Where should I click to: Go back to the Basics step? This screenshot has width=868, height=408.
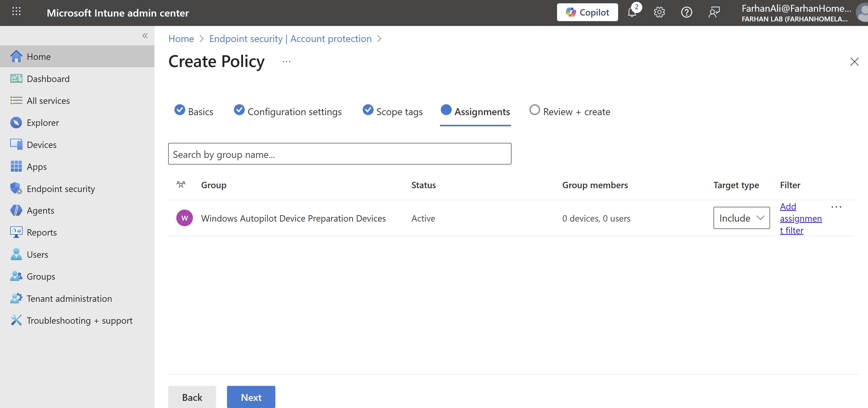tap(194, 112)
